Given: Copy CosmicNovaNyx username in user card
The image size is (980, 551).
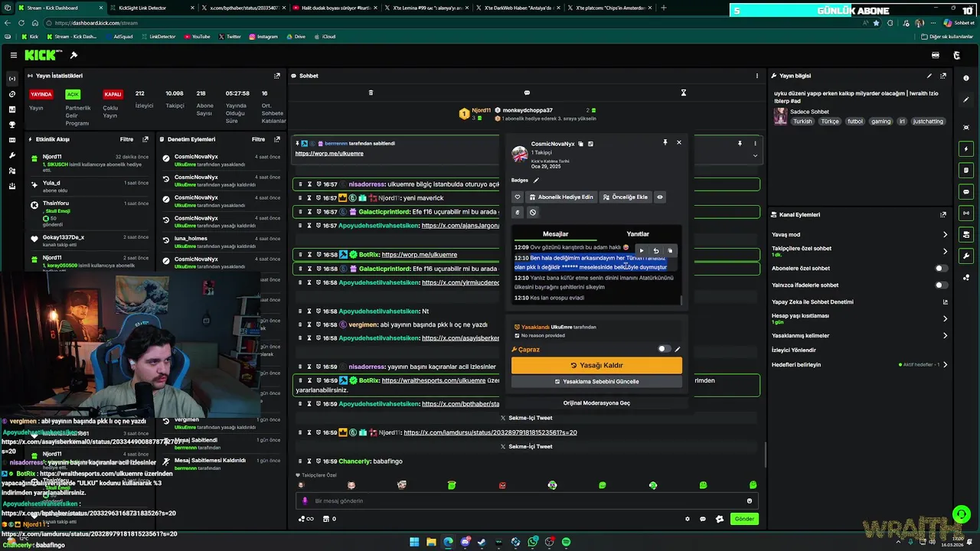Looking at the screenshot, I should point(580,144).
